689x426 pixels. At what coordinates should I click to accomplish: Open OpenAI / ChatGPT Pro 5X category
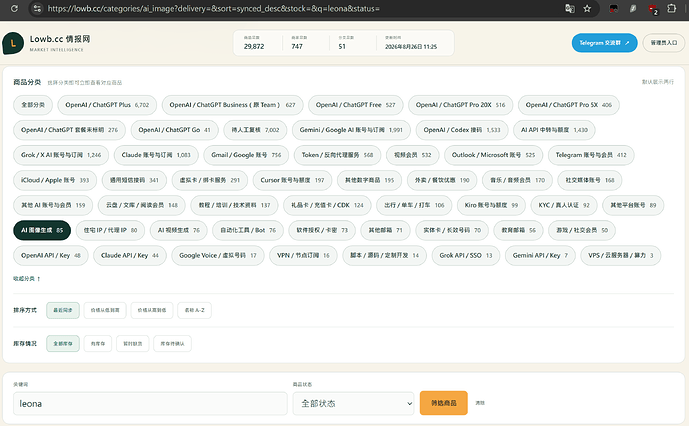[569, 105]
